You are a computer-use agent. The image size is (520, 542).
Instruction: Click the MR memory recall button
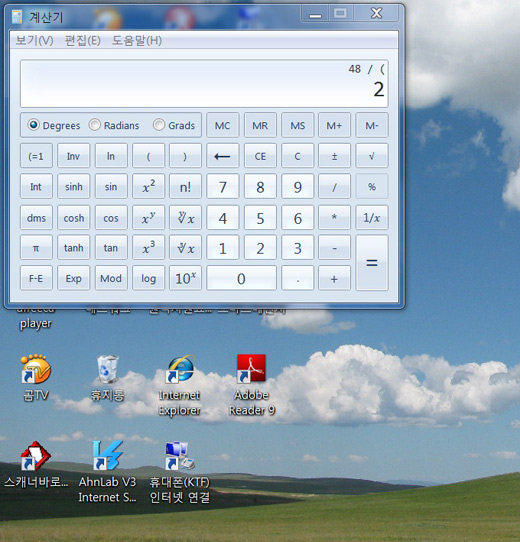coord(260,125)
